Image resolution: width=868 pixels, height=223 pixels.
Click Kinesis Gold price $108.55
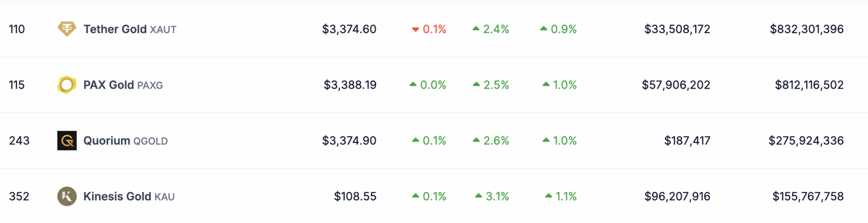coord(355,196)
